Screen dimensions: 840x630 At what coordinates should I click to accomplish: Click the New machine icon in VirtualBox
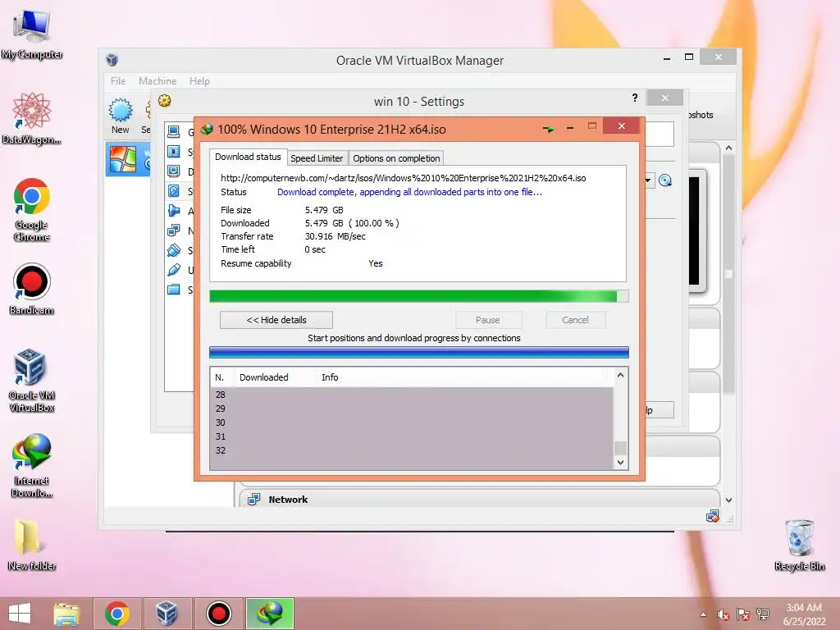[121, 111]
